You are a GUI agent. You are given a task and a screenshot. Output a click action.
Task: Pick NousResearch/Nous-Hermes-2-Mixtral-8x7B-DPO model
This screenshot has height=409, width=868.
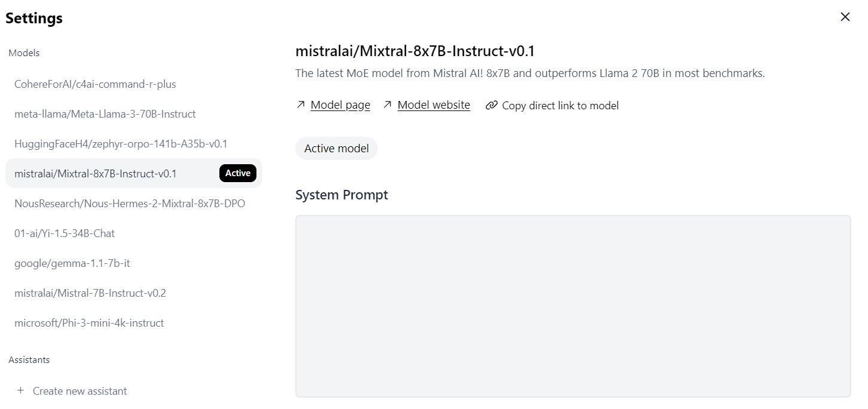point(134,204)
